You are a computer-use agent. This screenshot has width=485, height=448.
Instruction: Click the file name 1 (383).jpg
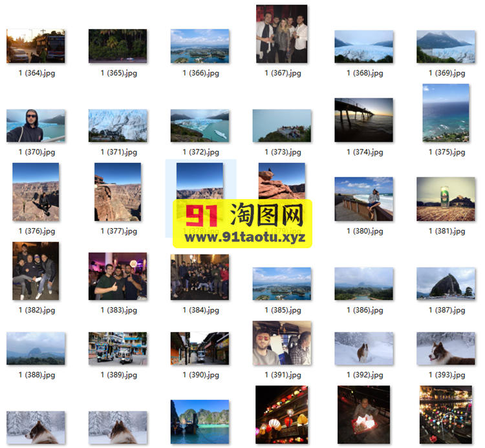coord(119,310)
